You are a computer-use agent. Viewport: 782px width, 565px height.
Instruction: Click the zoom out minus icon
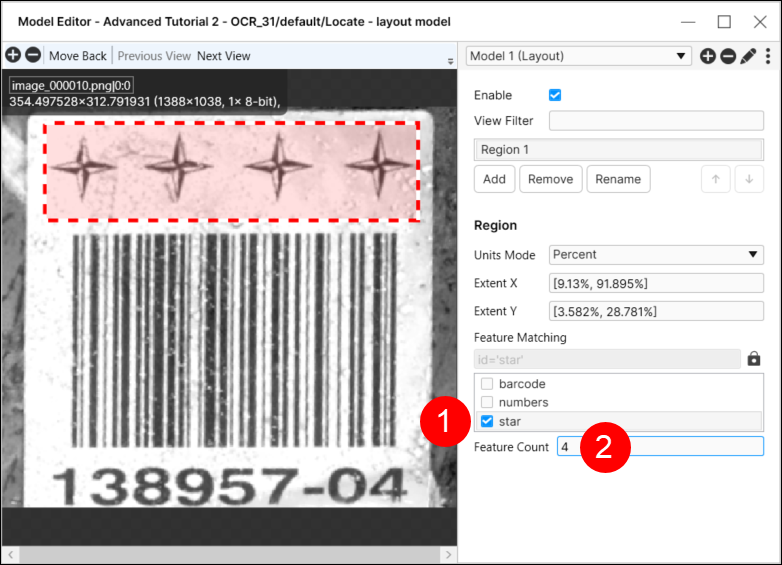(33, 56)
